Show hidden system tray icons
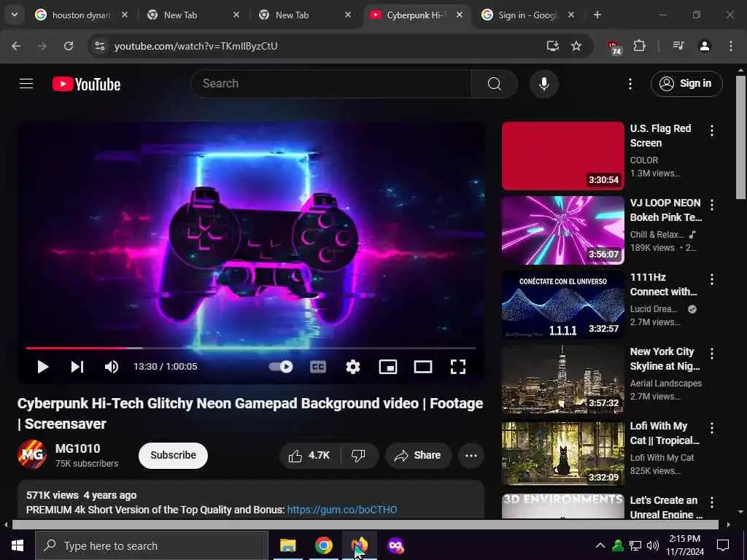Screen dimensions: 747x560 tap(600, 545)
